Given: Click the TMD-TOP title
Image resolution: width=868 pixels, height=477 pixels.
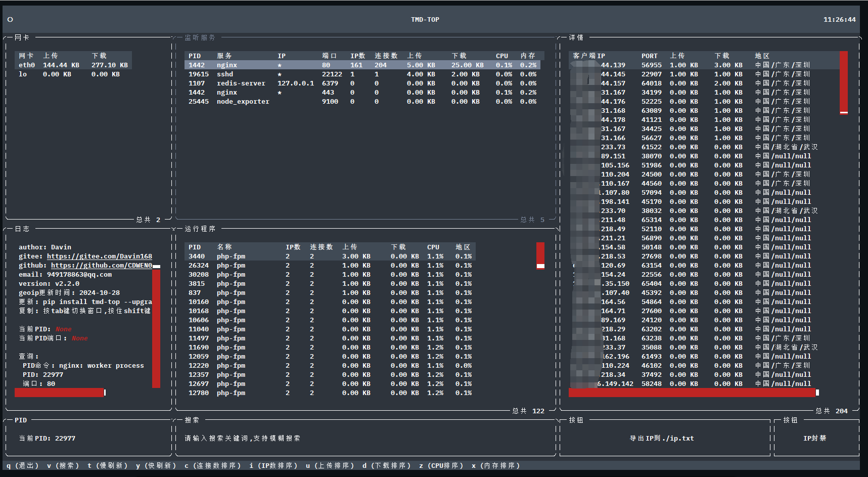Looking at the screenshot, I should coord(425,20).
